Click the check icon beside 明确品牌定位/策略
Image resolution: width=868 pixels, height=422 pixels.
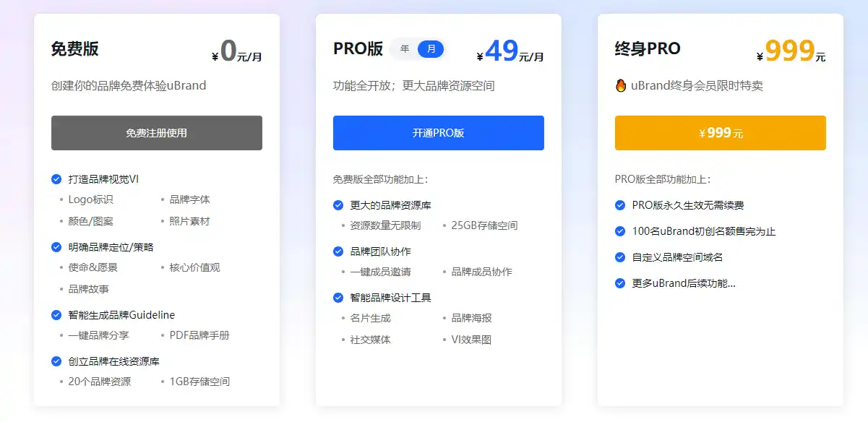click(56, 247)
